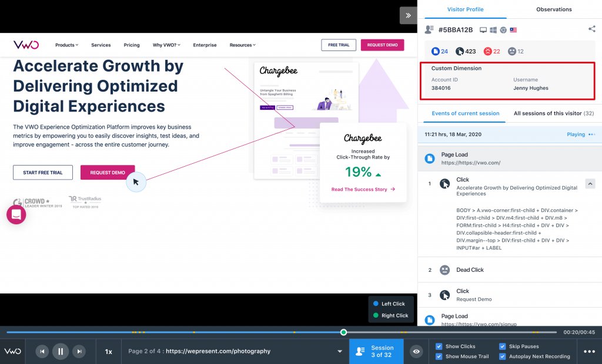Click the rage clicks icon showing 22
This screenshot has width=602, height=364.
click(487, 51)
